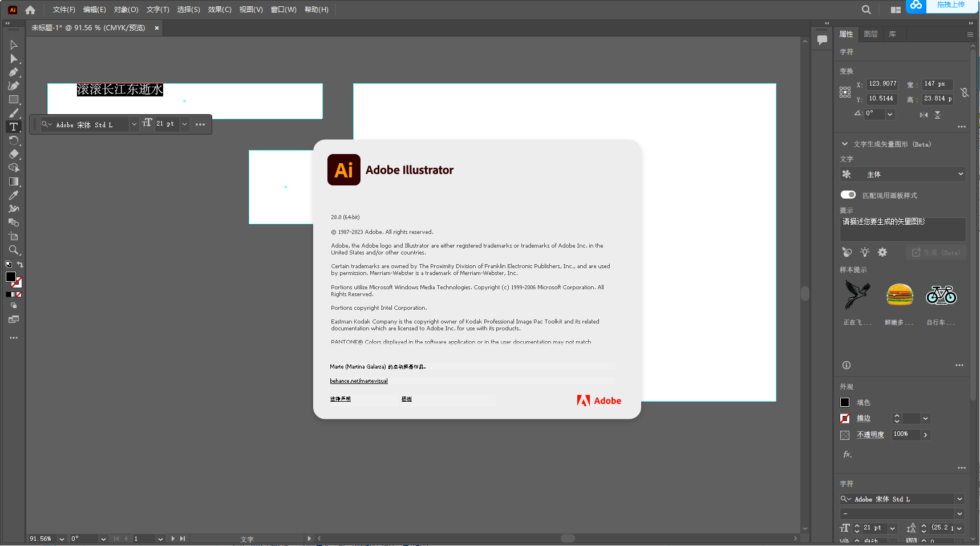Close the 未标题-1 document tab

(157, 28)
